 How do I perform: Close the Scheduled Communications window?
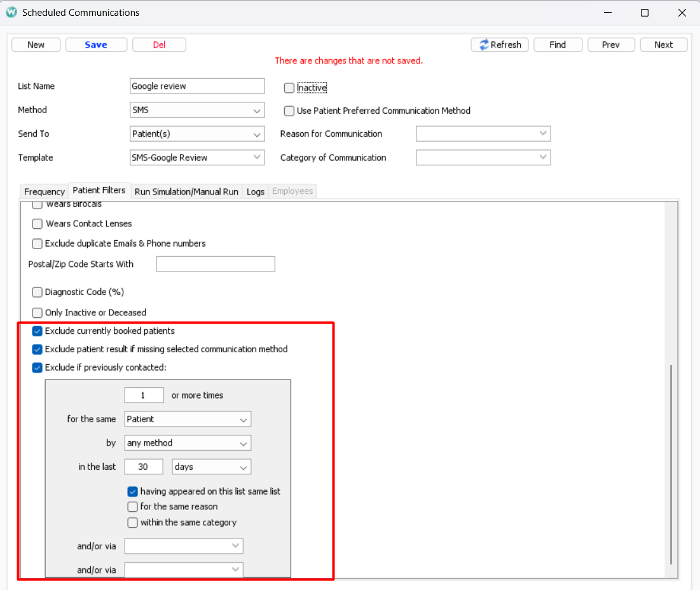coord(682,13)
